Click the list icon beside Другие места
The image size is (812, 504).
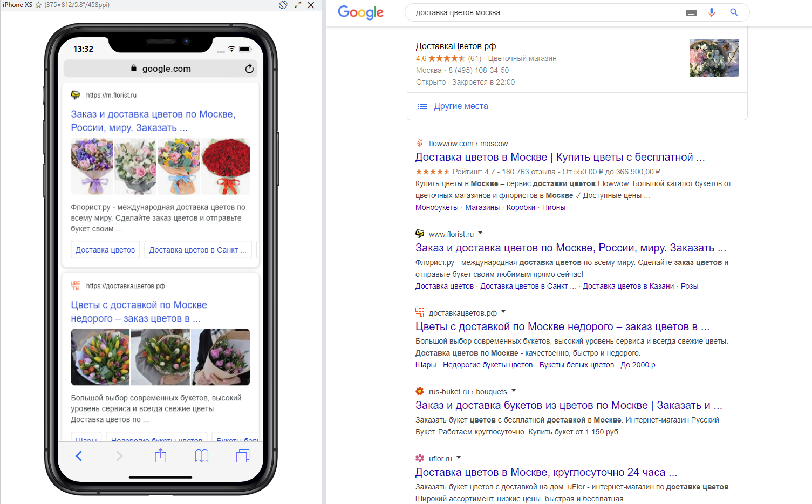(422, 106)
